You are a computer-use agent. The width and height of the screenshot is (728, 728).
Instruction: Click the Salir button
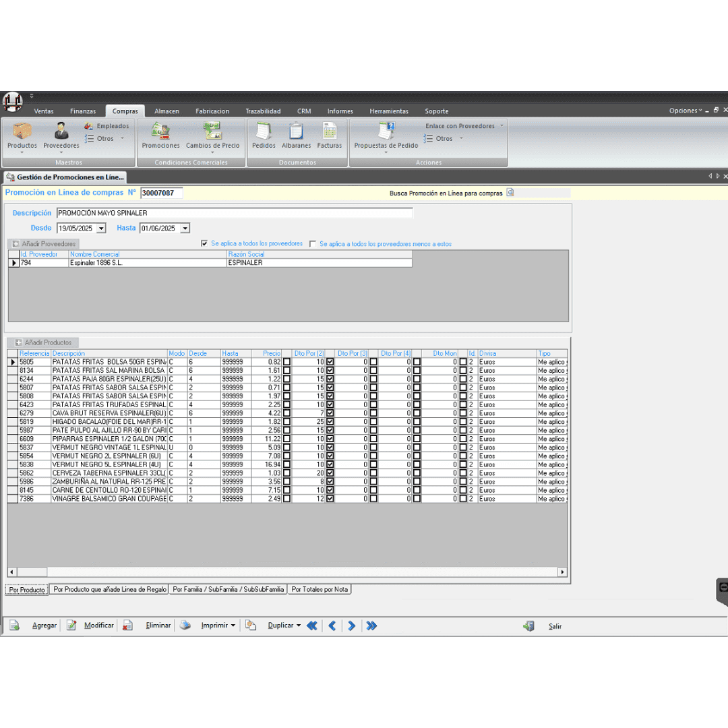(555, 626)
